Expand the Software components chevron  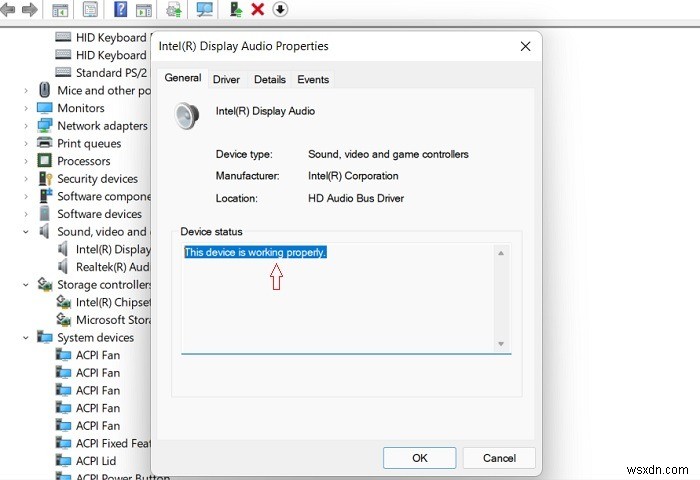(x=26, y=196)
